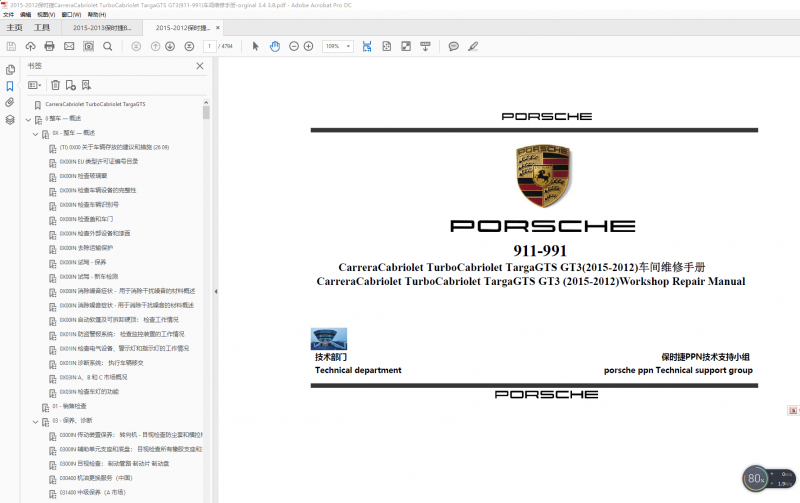The width and height of the screenshot is (800, 503).
Task: Open the 窗口(W) menu
Action: click(x=71, y=15)
